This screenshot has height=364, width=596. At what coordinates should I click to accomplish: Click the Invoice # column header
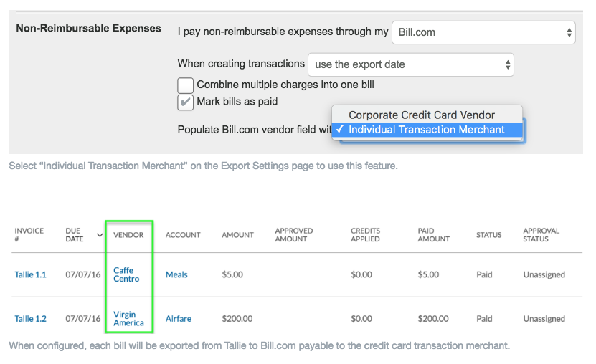(29, 235)
